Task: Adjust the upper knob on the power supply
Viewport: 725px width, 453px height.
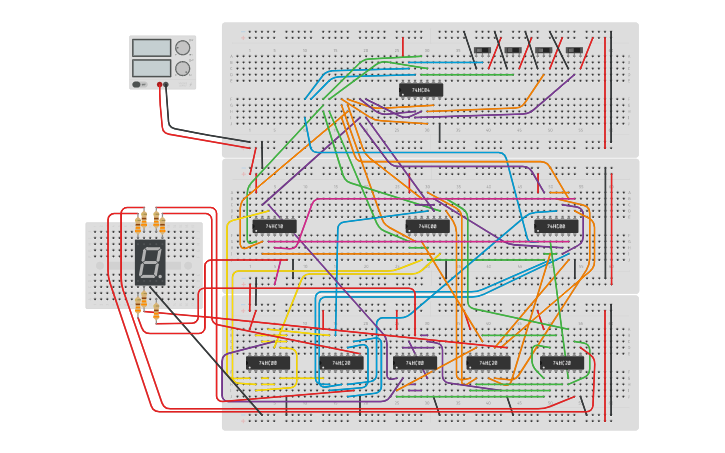Action: pos(183,48)
